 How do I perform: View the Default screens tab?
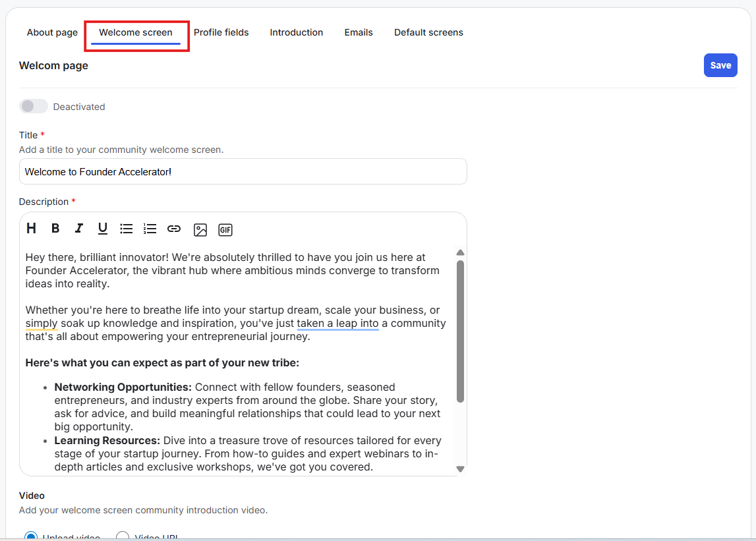pos(428,32)
